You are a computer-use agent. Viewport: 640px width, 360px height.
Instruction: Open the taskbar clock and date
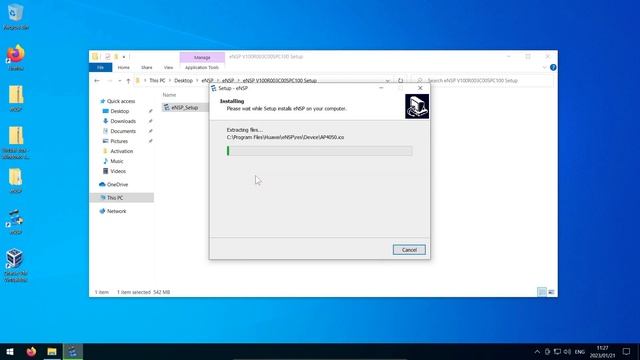tap(602, 351)
